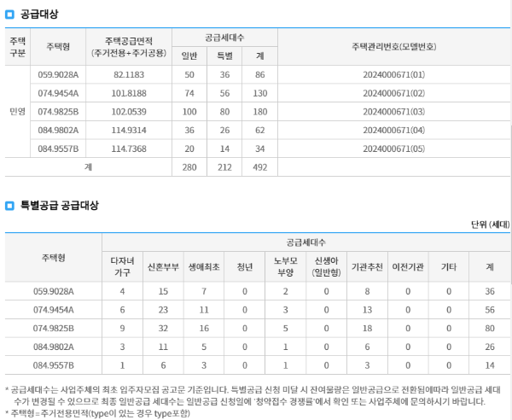Click management number 2024000671(03)

(393, 112)
